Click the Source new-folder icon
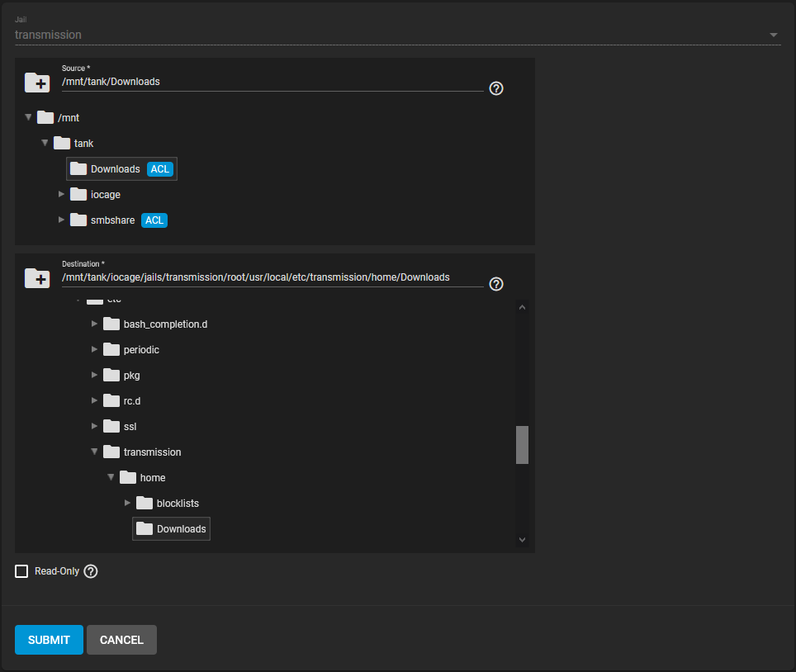 click(x=37, y=83)
